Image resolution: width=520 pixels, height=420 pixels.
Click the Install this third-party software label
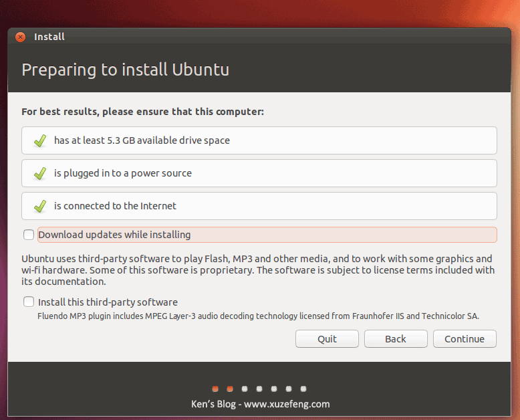(108, 302)
